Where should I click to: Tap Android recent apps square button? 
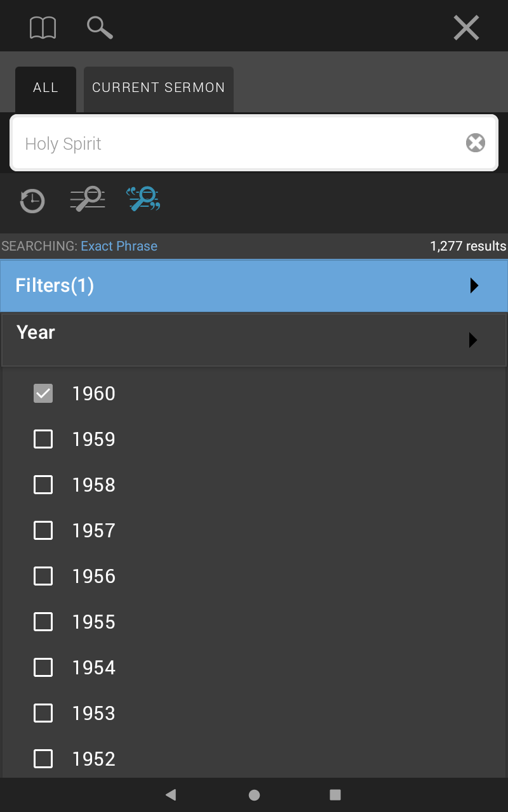click(x=335, y=795)
